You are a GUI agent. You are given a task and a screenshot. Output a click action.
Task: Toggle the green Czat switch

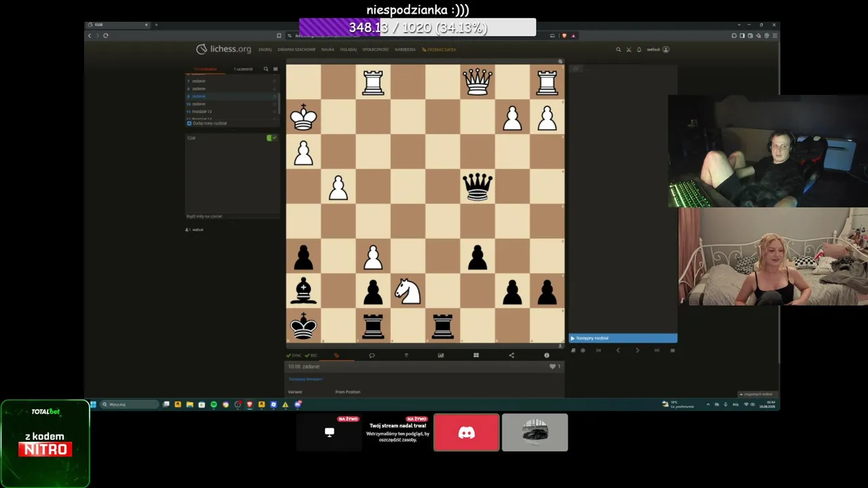271,138
